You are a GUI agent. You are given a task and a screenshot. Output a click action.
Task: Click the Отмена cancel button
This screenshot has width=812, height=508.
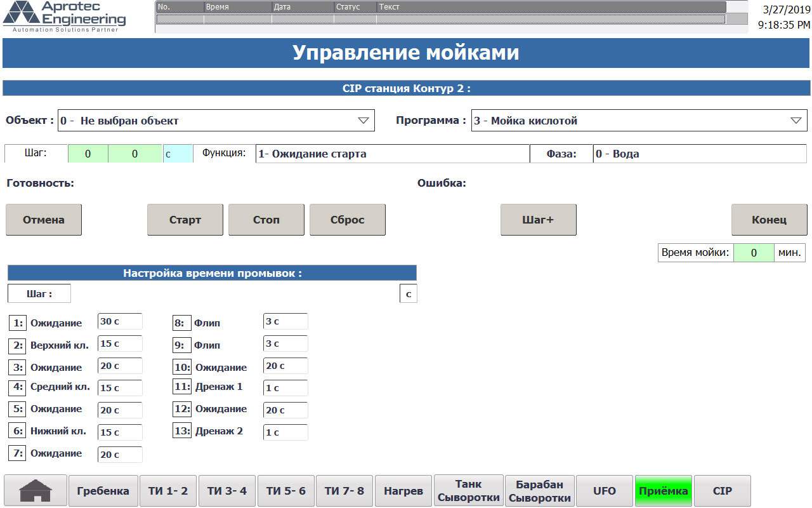[x=43, y=219]
